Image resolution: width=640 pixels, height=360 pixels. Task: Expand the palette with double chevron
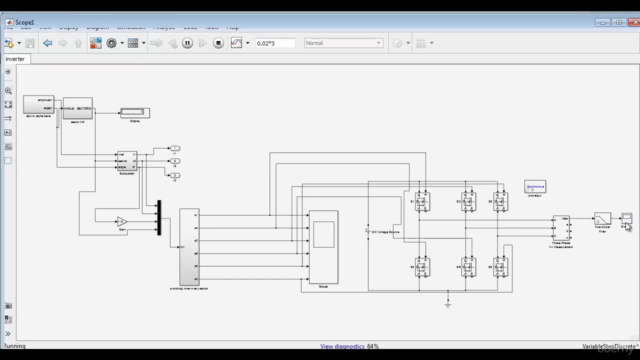[x=8, y=333]
